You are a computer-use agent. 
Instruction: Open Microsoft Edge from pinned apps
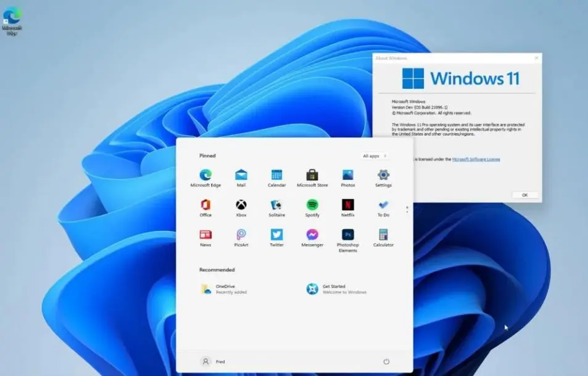205,178
